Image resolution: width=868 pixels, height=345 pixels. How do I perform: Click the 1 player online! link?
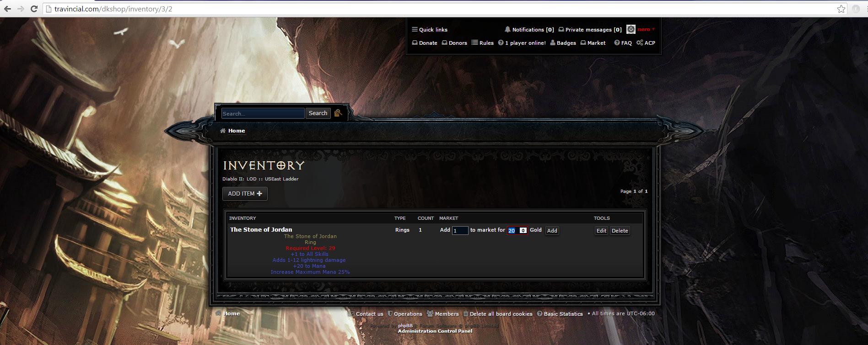pos(525,43)
